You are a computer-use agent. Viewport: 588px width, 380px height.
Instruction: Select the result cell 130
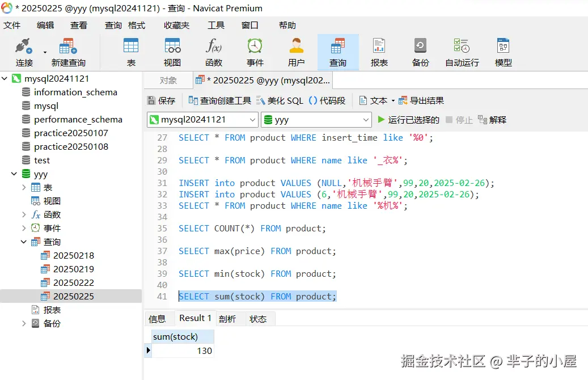[x=183, y=351]
